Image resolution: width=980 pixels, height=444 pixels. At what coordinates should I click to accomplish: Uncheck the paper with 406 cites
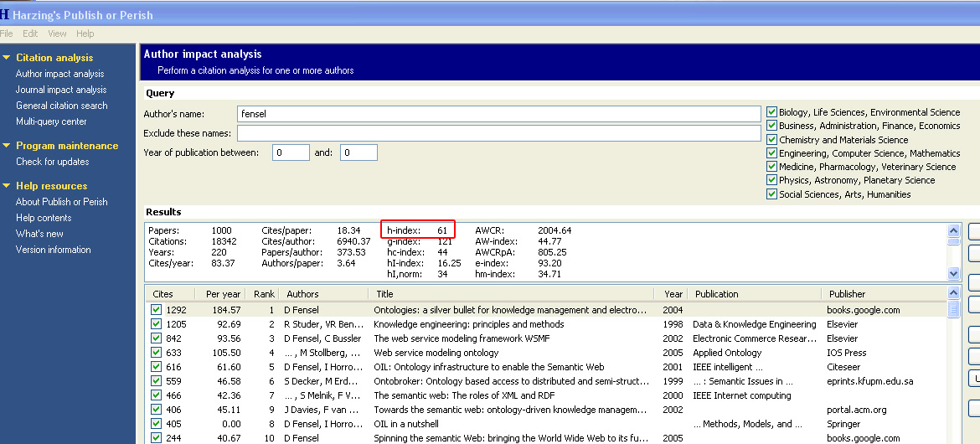[157, 410]
